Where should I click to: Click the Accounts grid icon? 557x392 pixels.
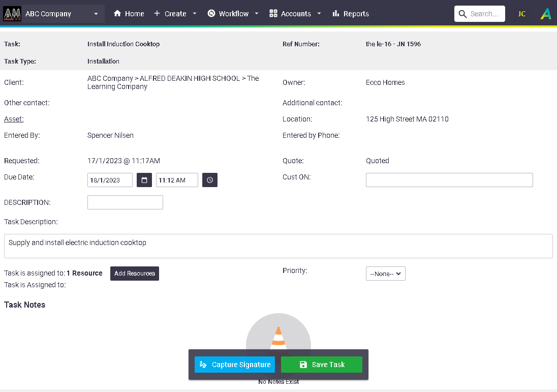tap(273, 14)
